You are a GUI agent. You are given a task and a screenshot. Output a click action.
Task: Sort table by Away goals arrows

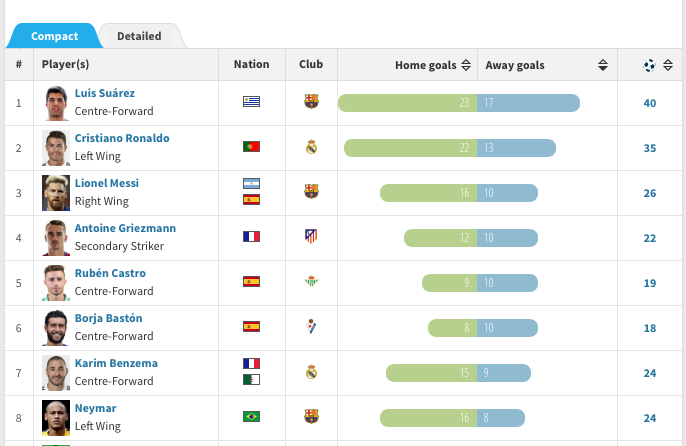tap(602, 65)
